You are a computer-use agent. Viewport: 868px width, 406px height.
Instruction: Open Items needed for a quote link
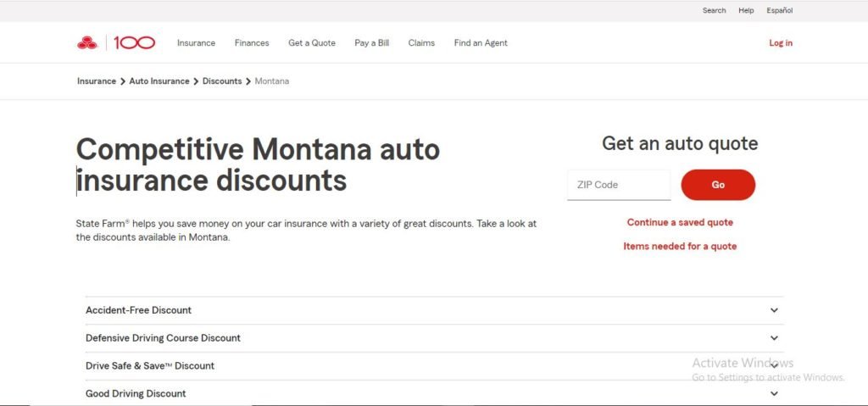point(680,246)
